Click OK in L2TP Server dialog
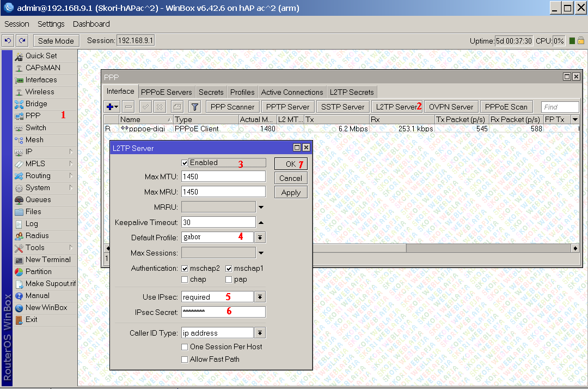 [x=291, y=164]
